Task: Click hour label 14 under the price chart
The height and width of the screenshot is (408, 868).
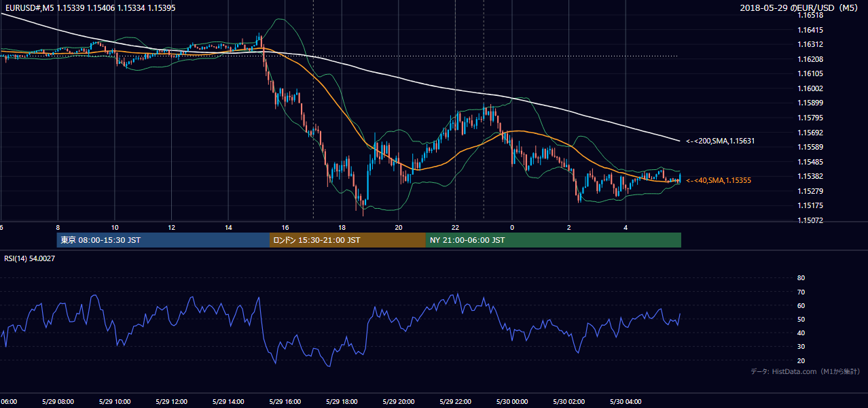Action: pos(228,227)
